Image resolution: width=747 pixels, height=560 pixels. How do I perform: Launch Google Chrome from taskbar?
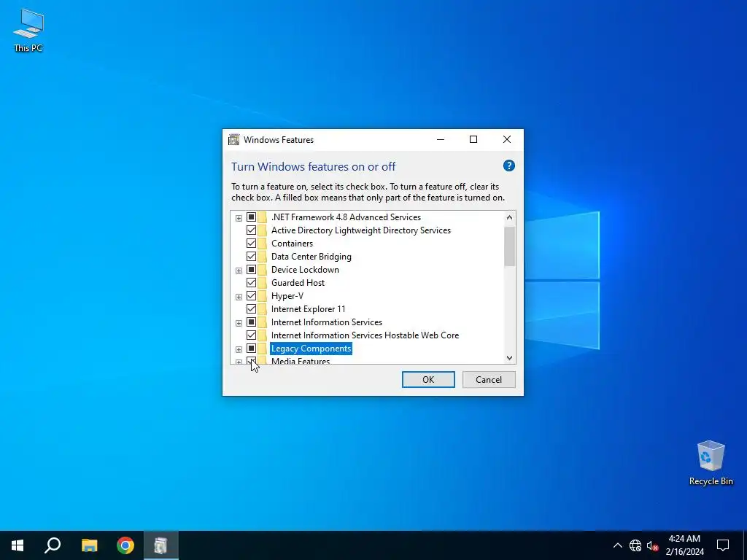(125, 545)
